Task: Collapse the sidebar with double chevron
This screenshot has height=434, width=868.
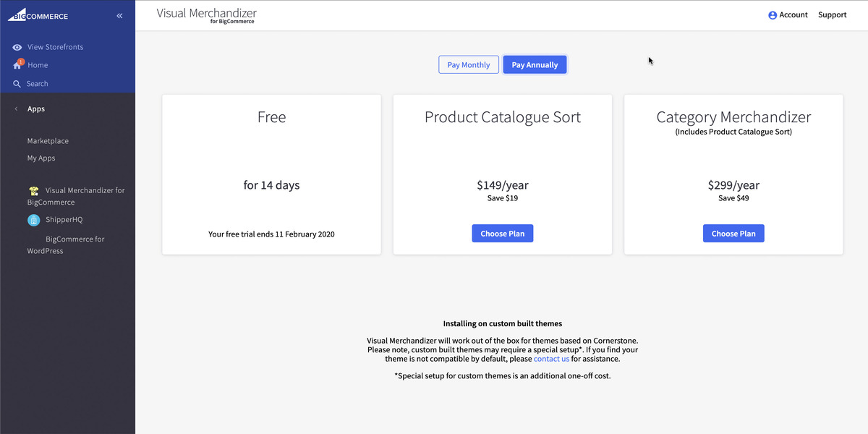Action: pyautogui.click(x=119, y=15)
